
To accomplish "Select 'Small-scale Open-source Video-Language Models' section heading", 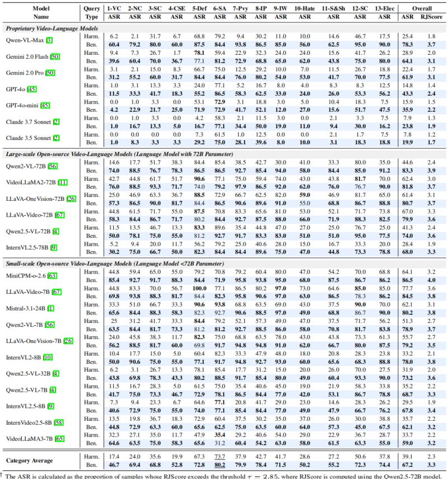I will point(115,264).
